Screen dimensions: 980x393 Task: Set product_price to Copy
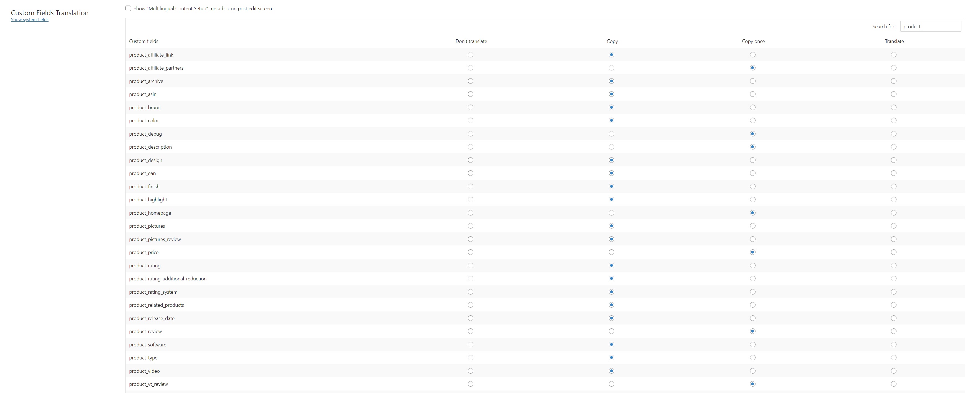click(x=611, y=252)
